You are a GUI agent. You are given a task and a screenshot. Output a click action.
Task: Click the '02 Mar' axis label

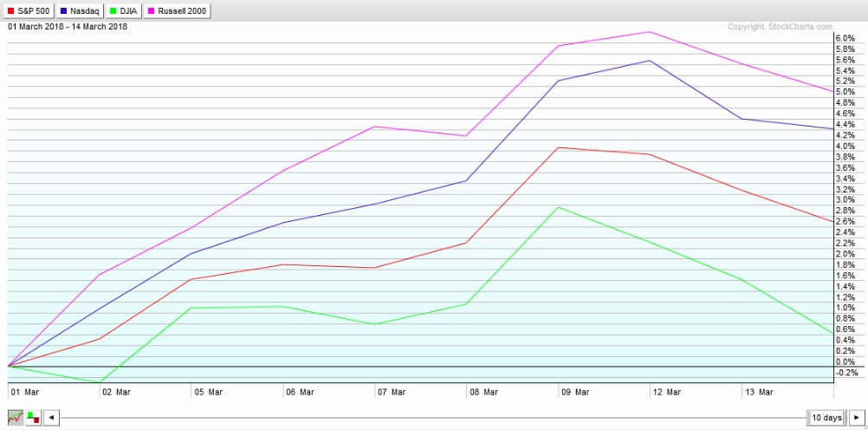tap(116, 393)
